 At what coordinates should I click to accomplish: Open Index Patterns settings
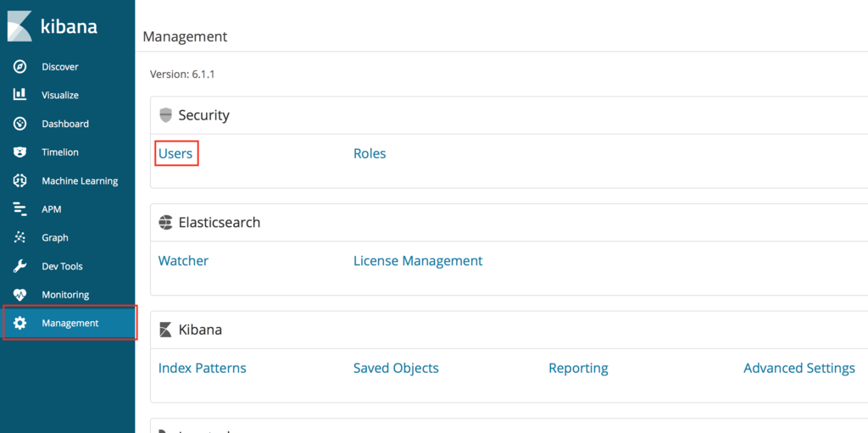pos(202,369)
